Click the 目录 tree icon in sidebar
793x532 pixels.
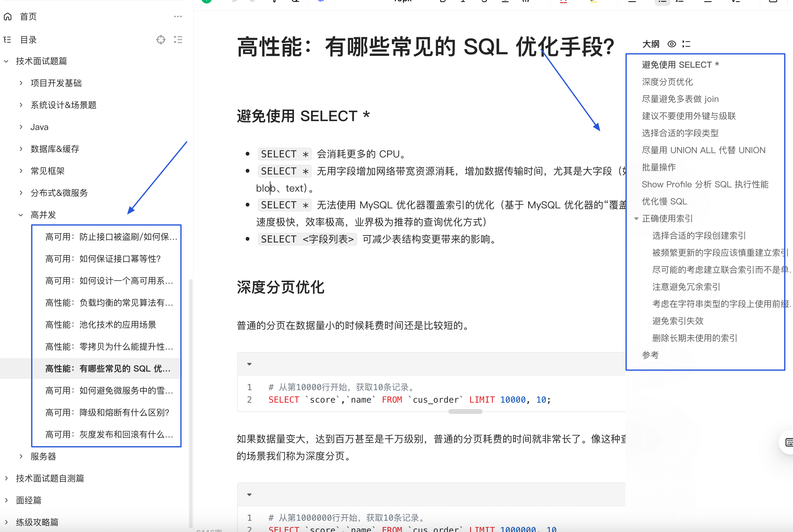(7, 40)
